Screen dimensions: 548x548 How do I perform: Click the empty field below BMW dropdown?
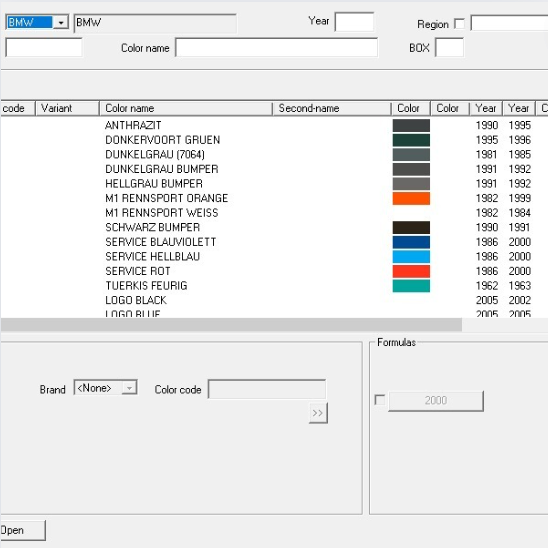[x=44, y=48]
